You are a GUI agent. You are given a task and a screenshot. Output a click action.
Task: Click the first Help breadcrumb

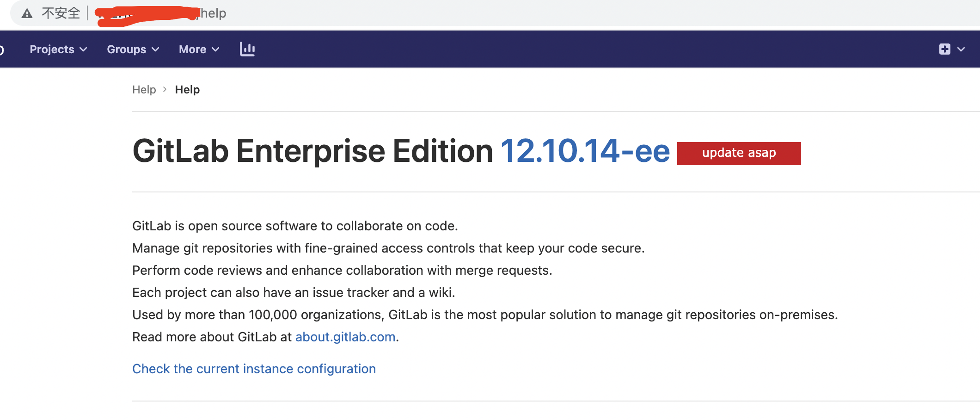tap(144, 89)
